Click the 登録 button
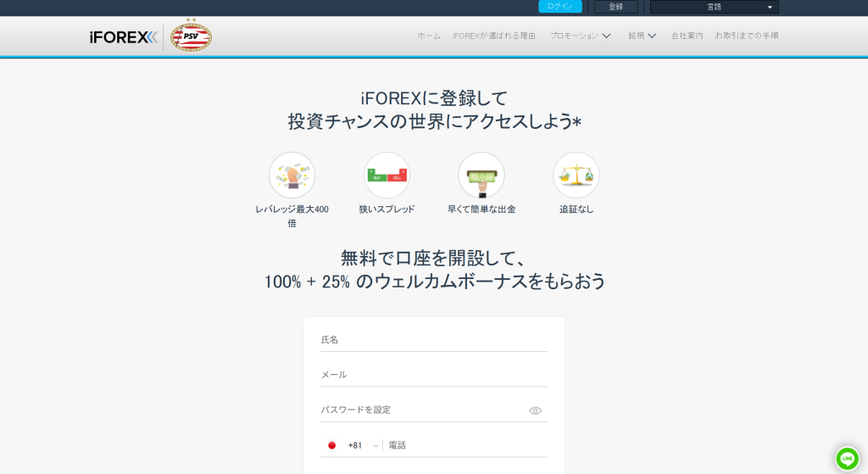Screen dimensions: 868x474 tap(616, 7)
